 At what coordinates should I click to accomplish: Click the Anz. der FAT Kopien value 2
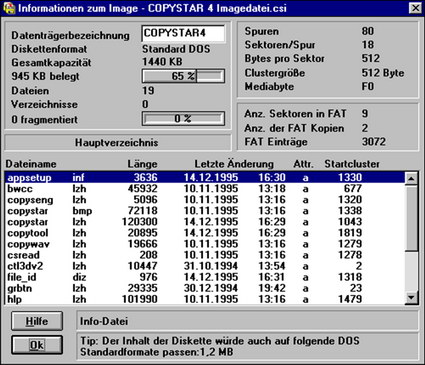point(365,128)
